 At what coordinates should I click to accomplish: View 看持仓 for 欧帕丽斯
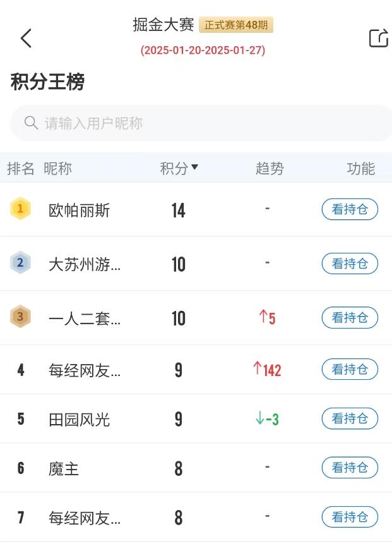tap(350, 209)
